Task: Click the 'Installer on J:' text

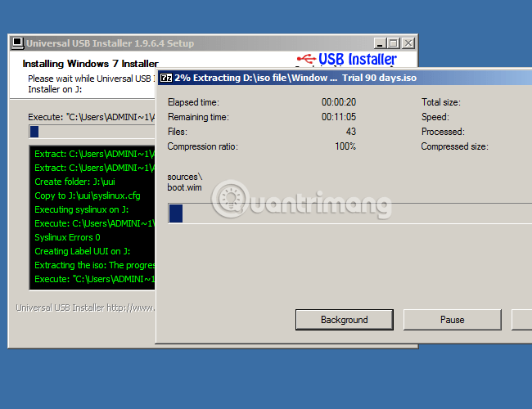Action: pyautogui.click(x=55, y=89)
